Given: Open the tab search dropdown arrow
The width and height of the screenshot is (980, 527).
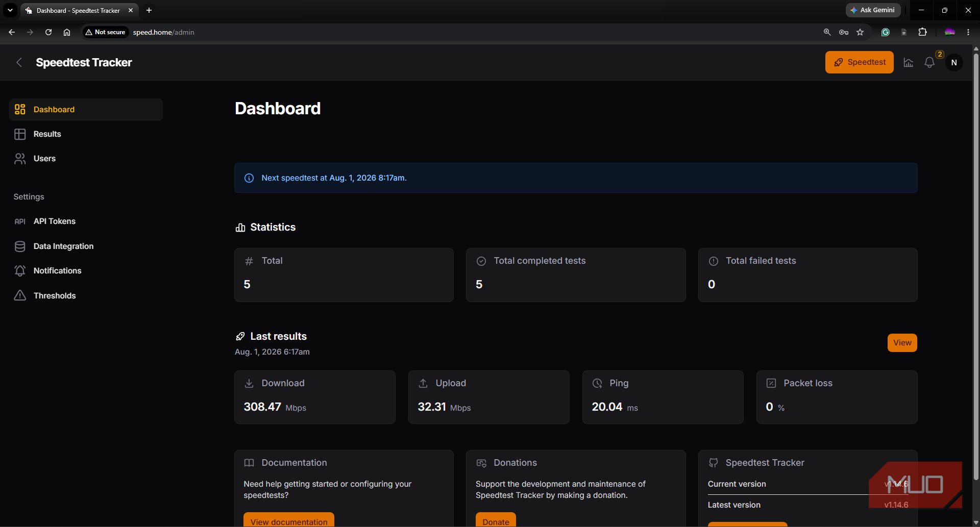Looking at the screenshot, I should click(10, 10).
